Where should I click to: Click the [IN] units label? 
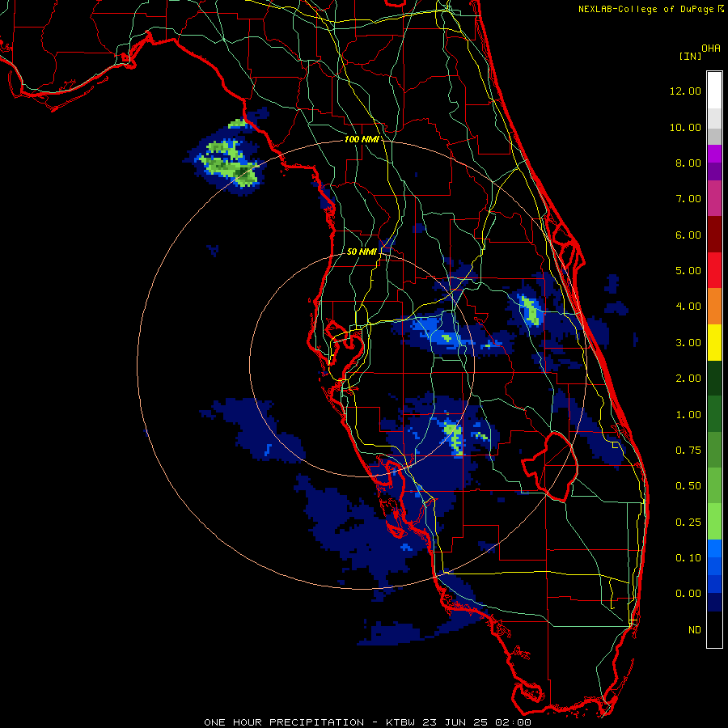[x=690, y=56]
